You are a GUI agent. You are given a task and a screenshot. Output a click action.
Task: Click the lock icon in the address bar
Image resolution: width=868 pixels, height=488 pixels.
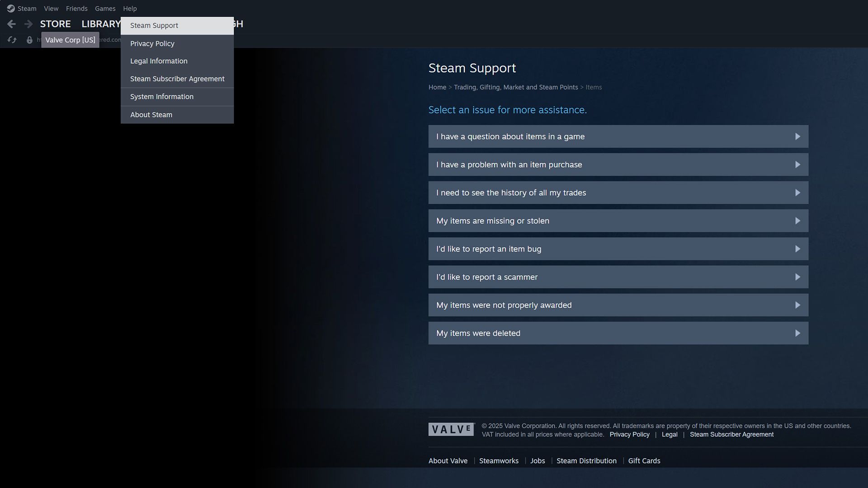[30, 40]
